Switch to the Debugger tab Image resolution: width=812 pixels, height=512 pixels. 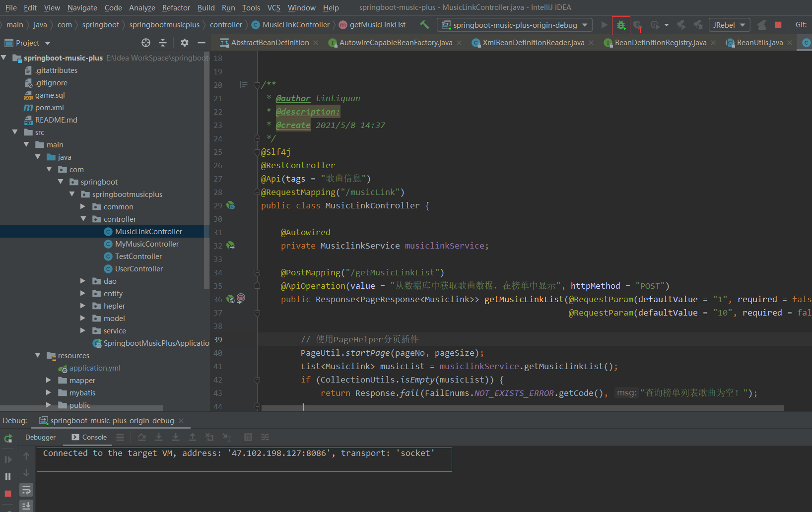(41, 437)
